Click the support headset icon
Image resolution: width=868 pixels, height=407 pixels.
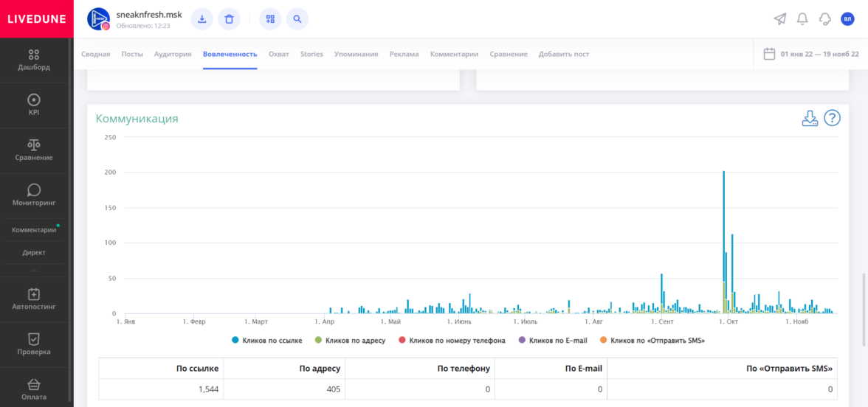point(825,19)
